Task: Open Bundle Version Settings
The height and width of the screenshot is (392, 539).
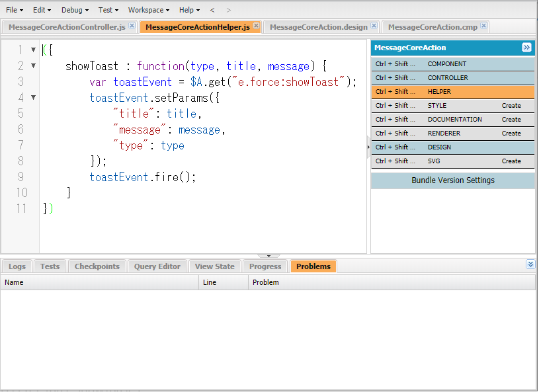Action: (x=452, y=180)
